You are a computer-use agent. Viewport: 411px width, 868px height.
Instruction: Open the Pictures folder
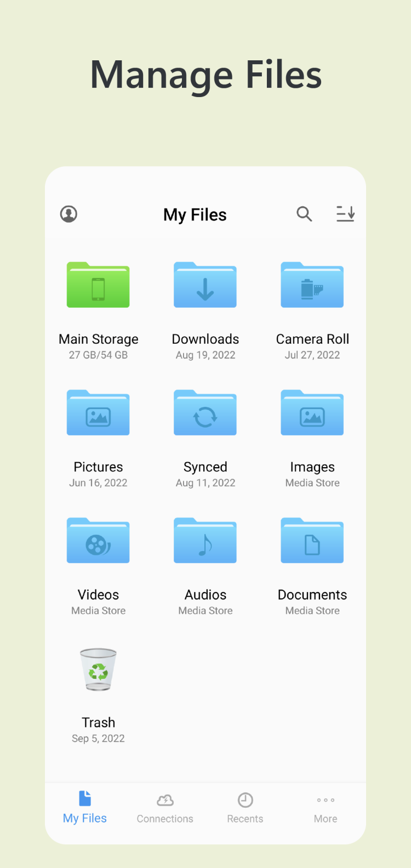coord(98,413)
